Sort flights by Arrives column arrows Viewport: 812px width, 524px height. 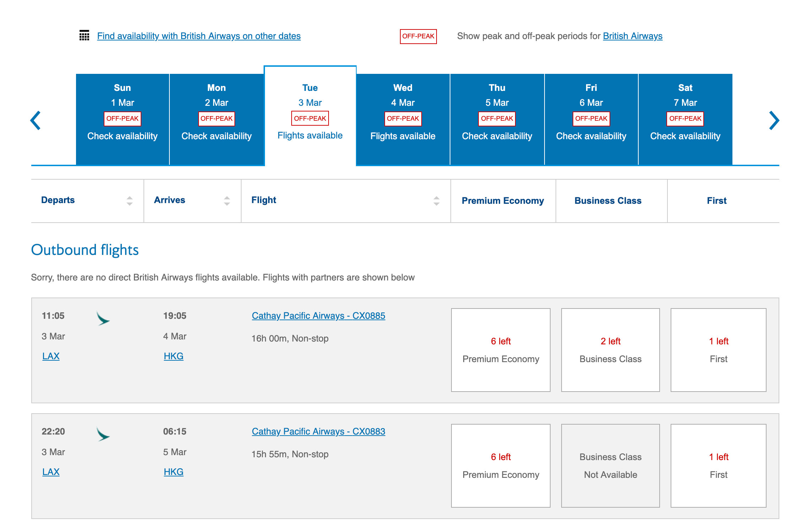pyautogui.click(x=227, y=201)
